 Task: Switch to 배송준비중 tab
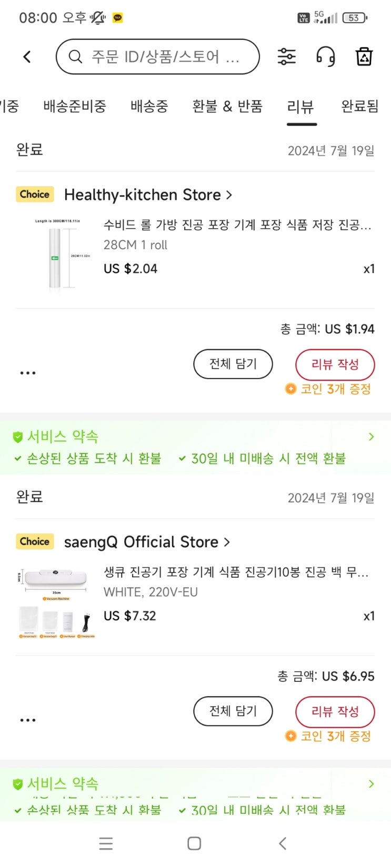tap(75, 106)
